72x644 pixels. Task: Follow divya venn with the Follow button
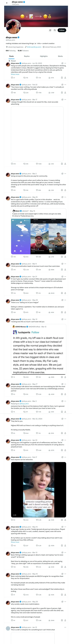click(62, 30)
